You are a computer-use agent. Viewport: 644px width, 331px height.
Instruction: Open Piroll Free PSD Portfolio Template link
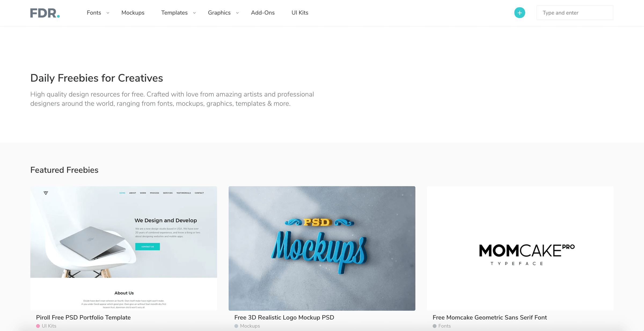tap(83, 317)
